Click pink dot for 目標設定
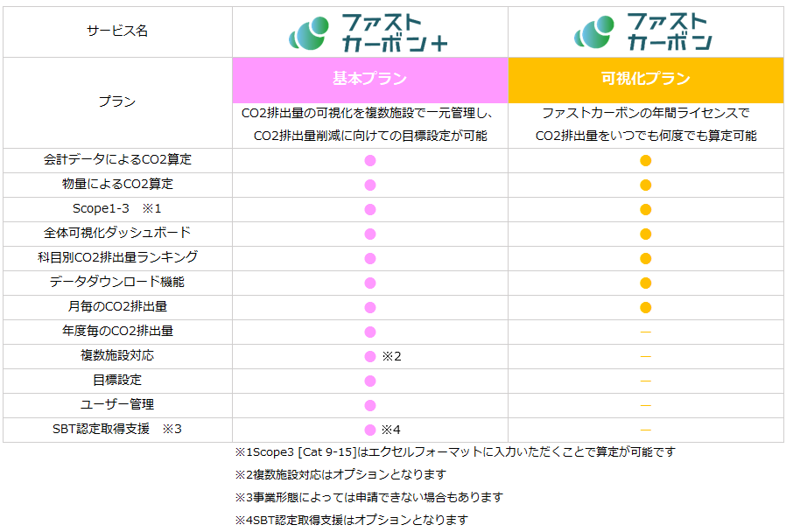Screen dimensions: 786x532 coord(369,381)
